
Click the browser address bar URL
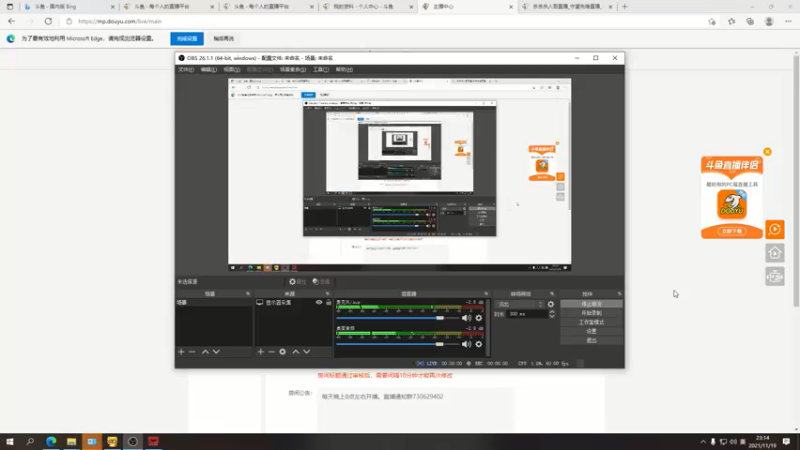coord(120,21)
